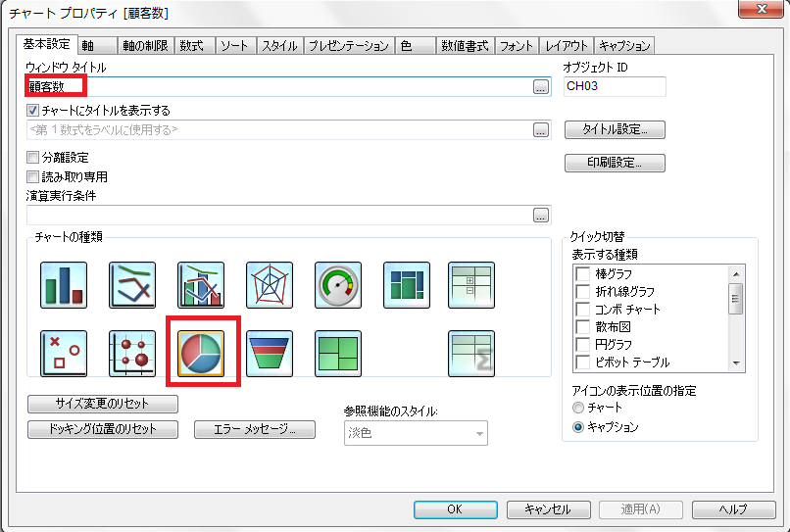790x532 pixels.
Task: Open the プレゼンテーション tab
Action: coord(348,45)
